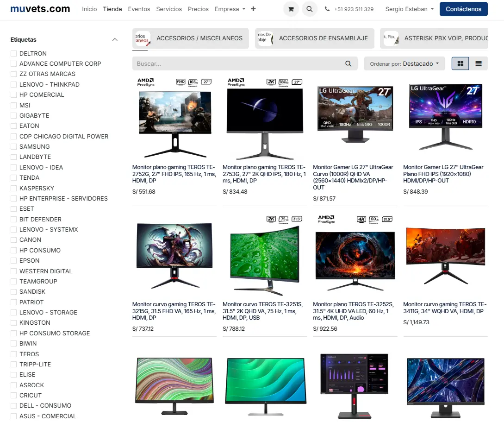Tick the CANON tag checkbox
Viewport: 504px width, 422px height.
[13, 240]
